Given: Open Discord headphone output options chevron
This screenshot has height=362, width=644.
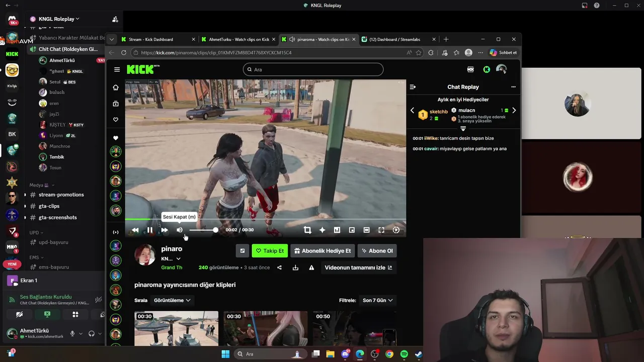Looking at the screenshot, I should tap(100, 333).
